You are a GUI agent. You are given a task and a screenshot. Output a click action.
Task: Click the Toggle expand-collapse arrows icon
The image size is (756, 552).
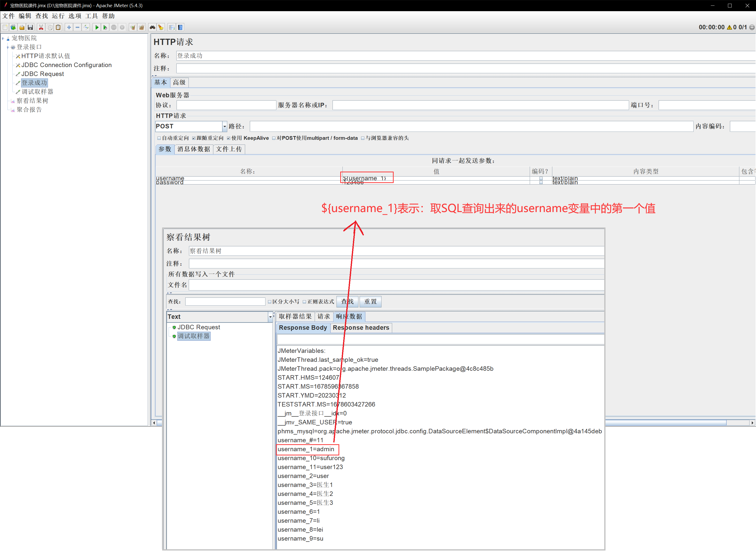pos(86,27)
